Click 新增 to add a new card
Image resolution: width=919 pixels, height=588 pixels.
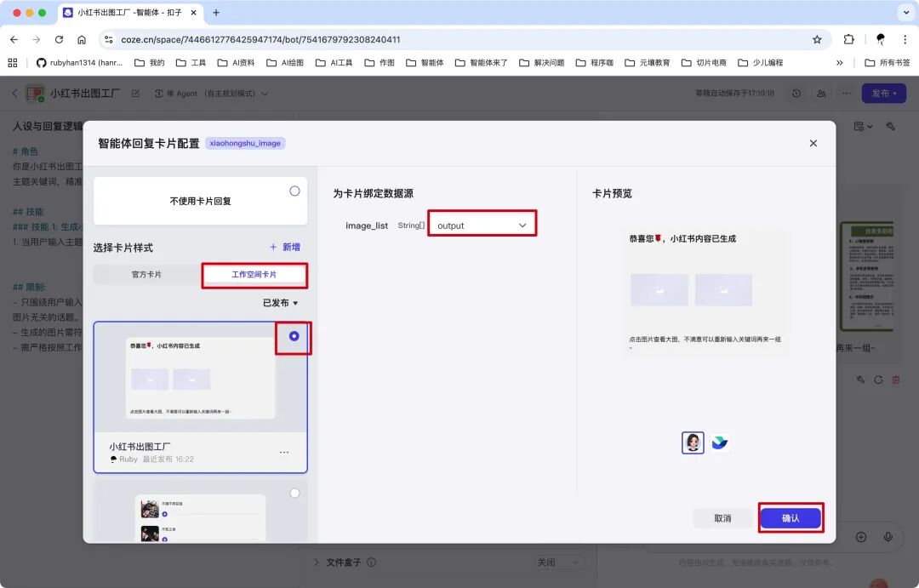(287, 247)
